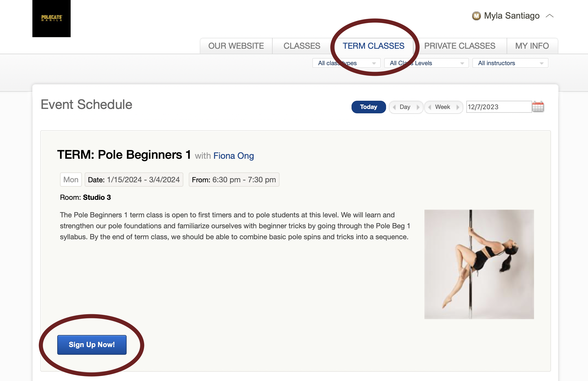Switch to the PRIVATE CLASSES tab

point(459,46)
